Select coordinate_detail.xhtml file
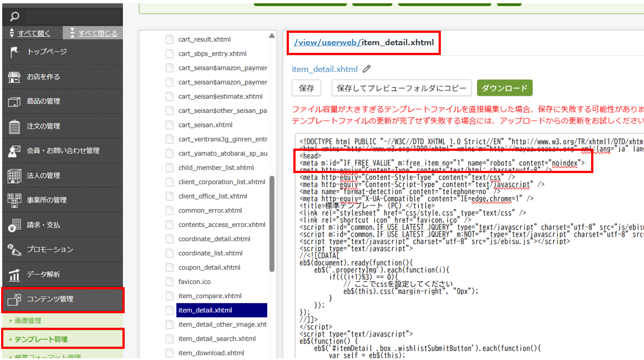 pyautogui.click(x=214, y=239)
